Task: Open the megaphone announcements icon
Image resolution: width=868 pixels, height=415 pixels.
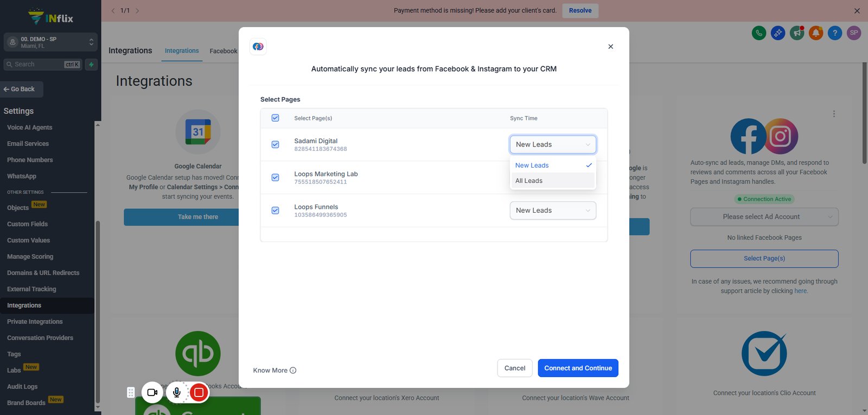Action: 797,33
